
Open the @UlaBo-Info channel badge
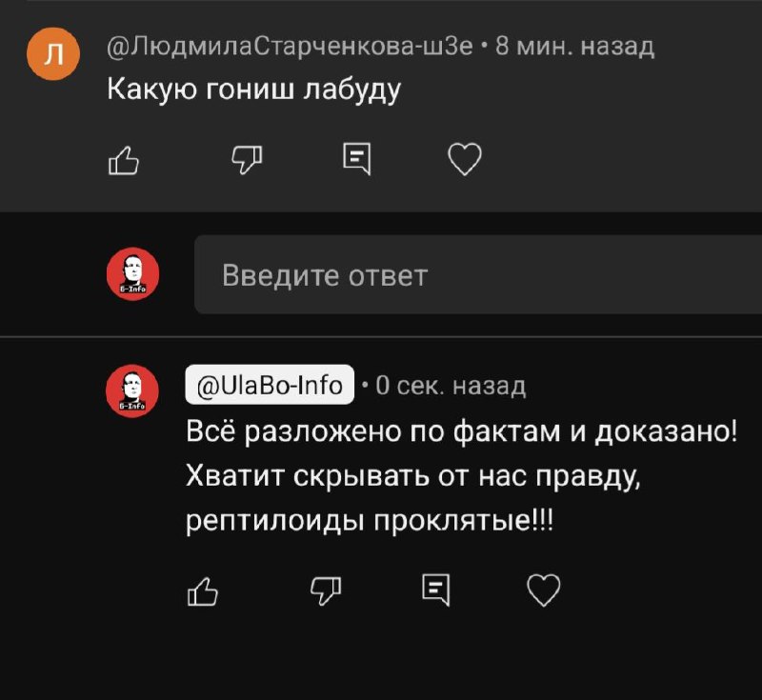click(270, 385)
